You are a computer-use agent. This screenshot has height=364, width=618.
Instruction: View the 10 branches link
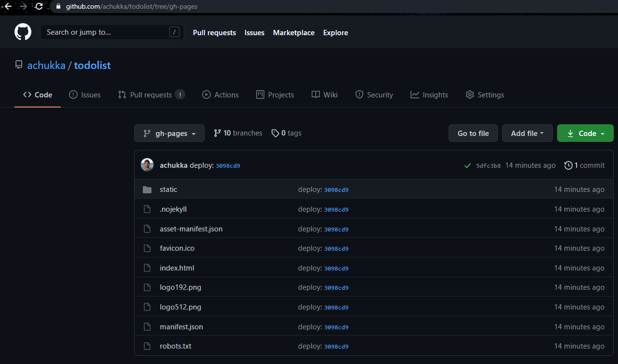pos(238,133)
